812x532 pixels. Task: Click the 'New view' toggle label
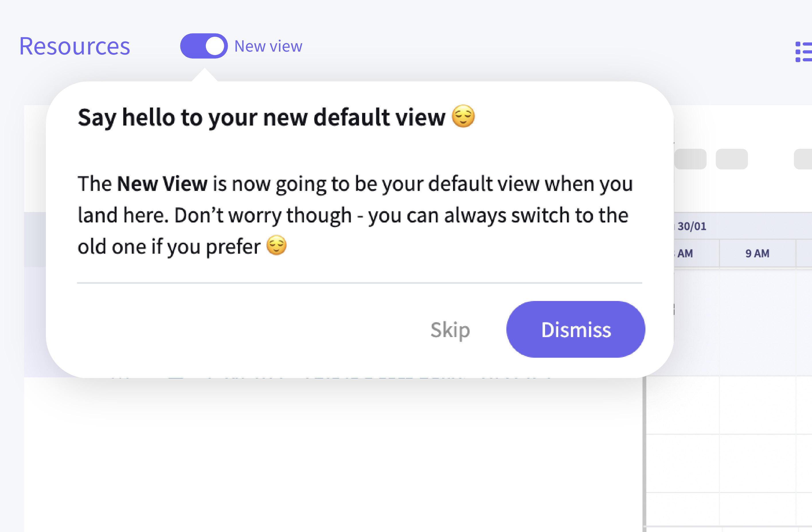pos(268,46)
